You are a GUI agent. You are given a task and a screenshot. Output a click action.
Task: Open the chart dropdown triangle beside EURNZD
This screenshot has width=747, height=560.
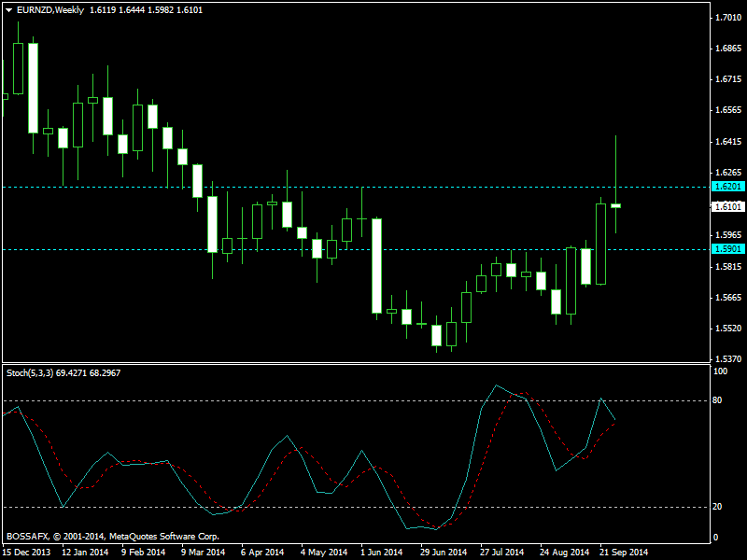8,10
